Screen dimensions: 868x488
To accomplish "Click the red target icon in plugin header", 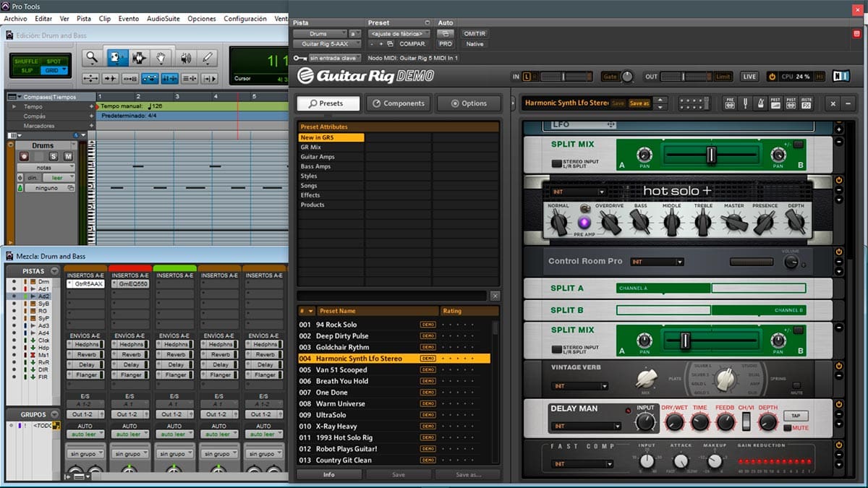I will (x=858, y=33).
